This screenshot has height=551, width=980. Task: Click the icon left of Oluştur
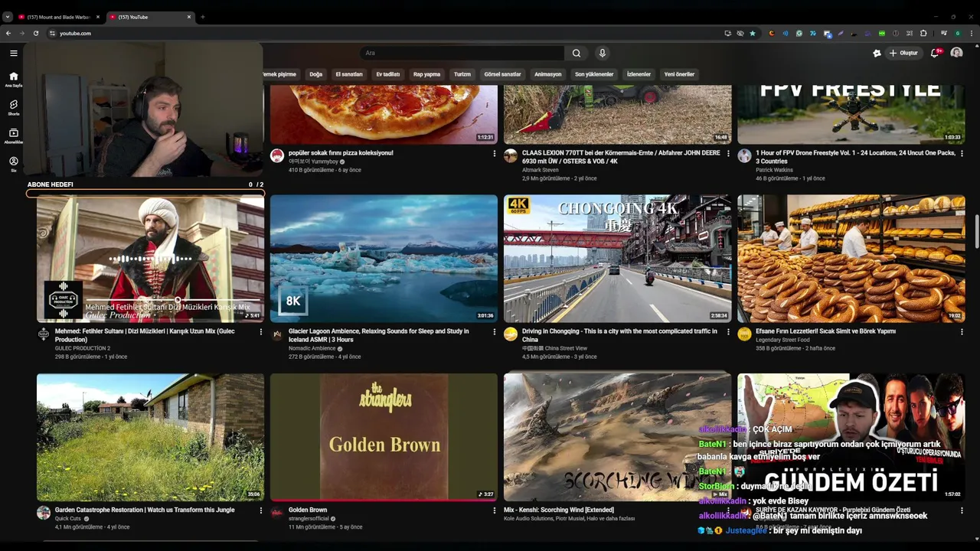(x=877, y=53)
